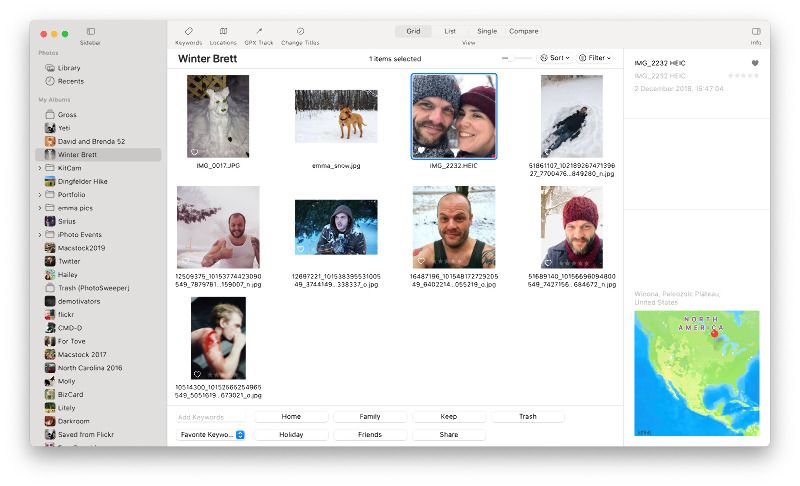Viewport: 800px width, 486px height.
Task: Open the Sort dropdown
Action: coord(555,58)
